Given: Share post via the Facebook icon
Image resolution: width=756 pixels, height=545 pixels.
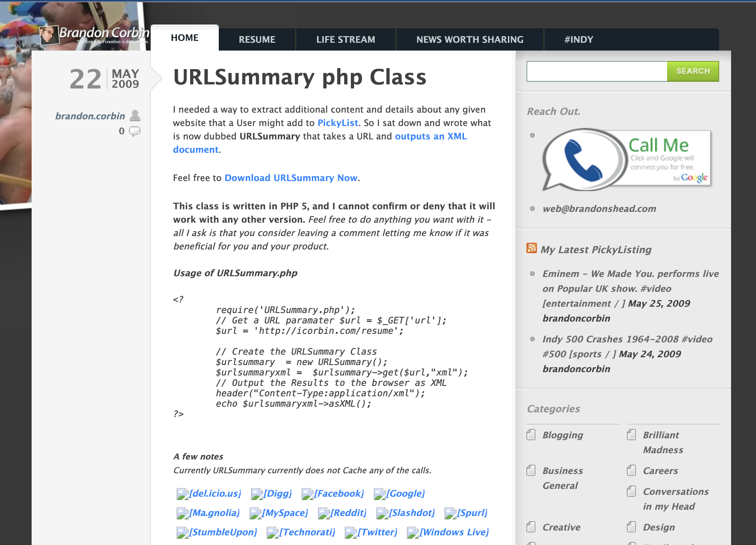Looking at the screenshot, I should [x=307, y=494].
